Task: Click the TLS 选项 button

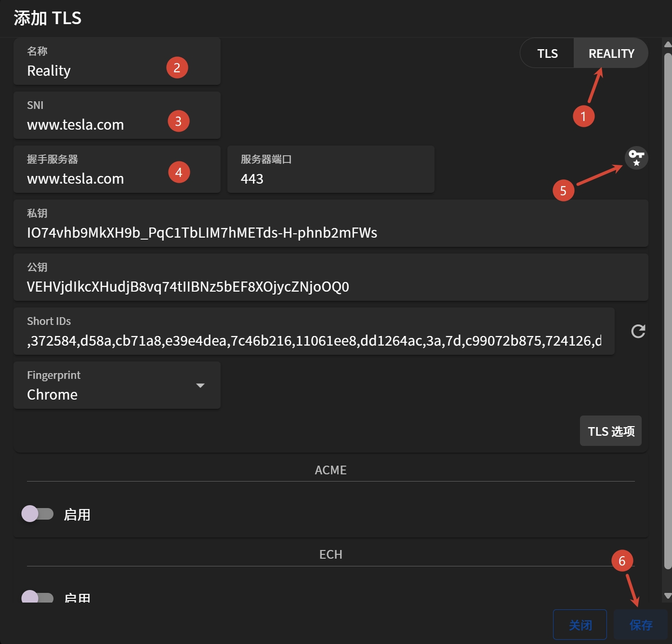Action: (610, 431)
